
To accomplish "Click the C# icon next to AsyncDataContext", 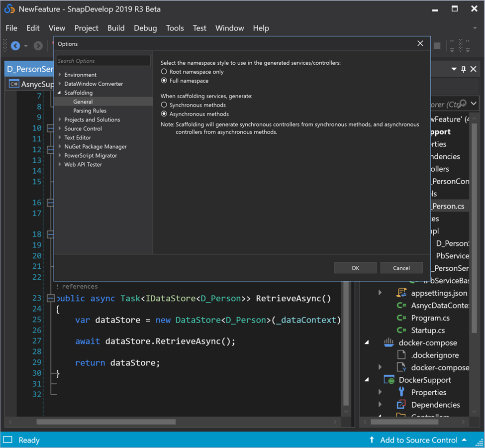I will 401,305.
